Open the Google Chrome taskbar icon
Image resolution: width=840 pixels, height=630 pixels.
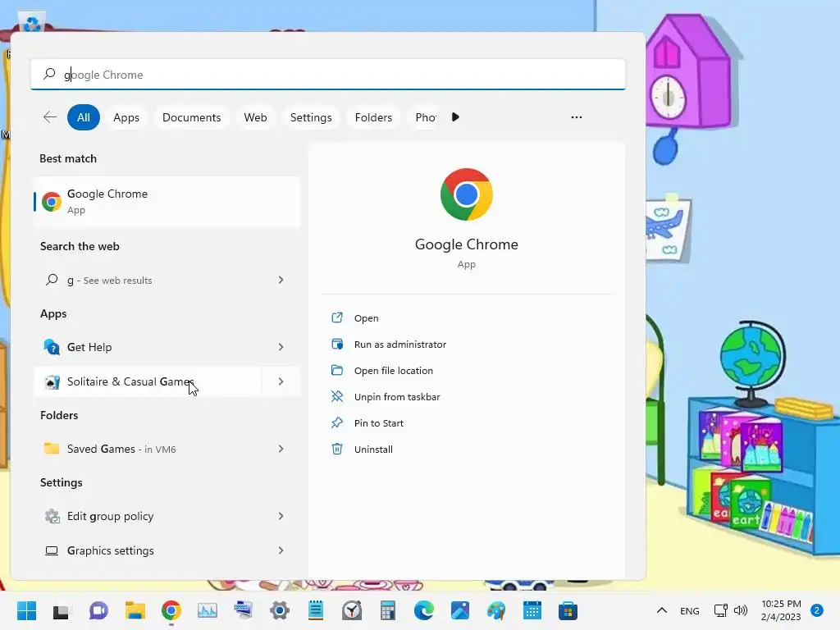tap(171, 610)
